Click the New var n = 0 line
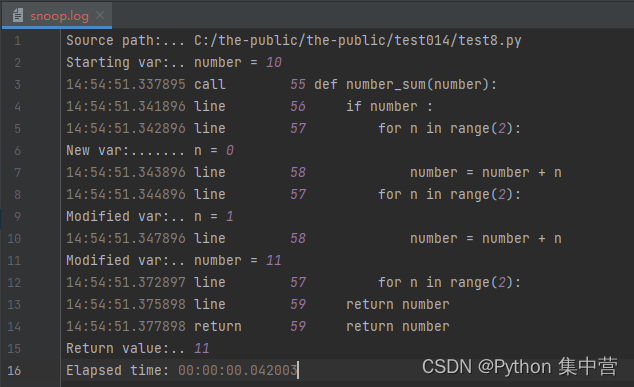Viewport: 634px width, 387px height. pyautogui.click(x=150, y=150)
